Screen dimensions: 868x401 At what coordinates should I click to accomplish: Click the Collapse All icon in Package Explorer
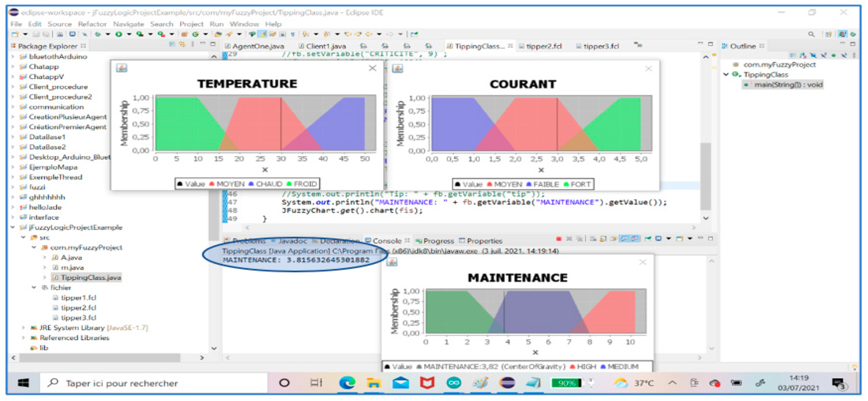pyautogui.click(x=172, y=45)
